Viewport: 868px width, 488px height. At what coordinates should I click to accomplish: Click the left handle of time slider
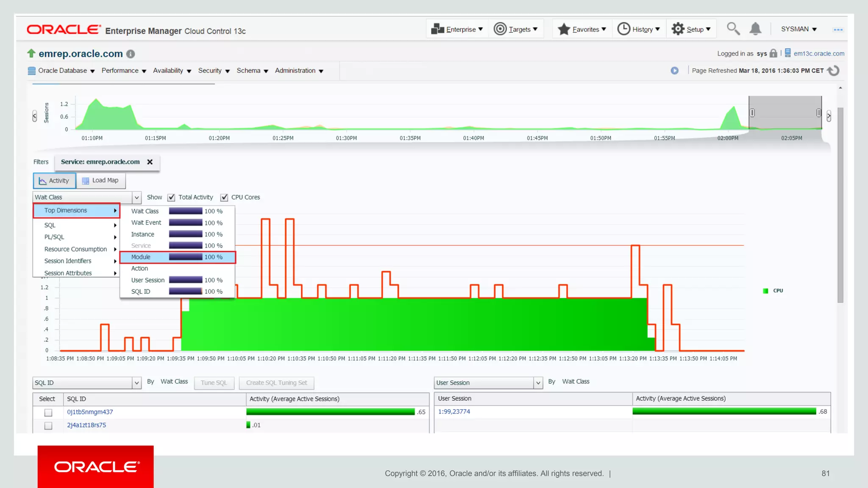(x=752, y=113)
